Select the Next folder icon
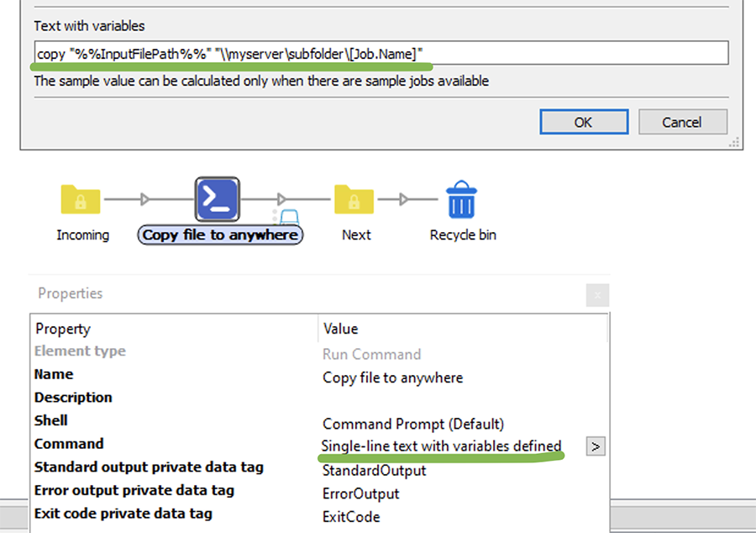The width and height of the screenshot is (756, 533). pyautogui.click(x=354, y=200)
